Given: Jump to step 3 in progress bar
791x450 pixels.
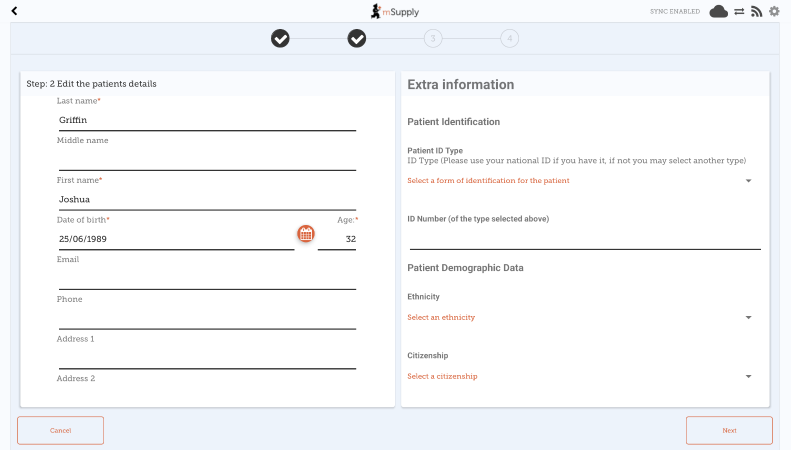Looking at the screenshot, I should pos(433,39).
